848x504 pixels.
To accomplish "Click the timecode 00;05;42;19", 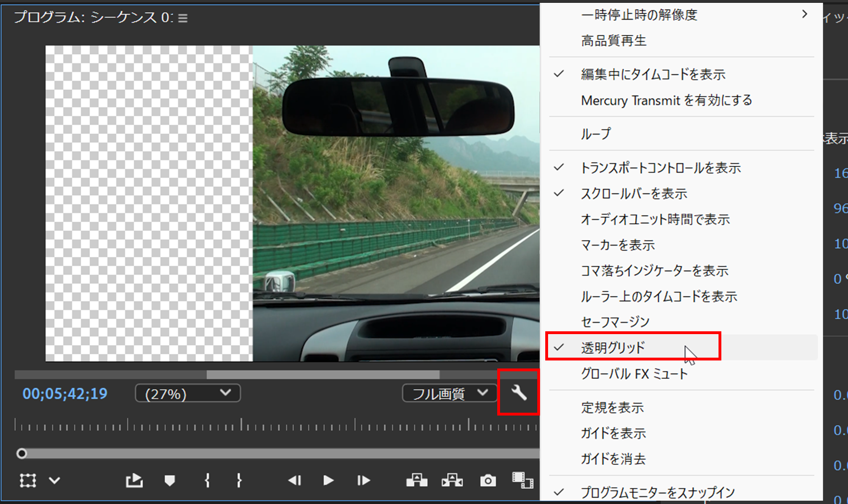I will click(65, 393).
